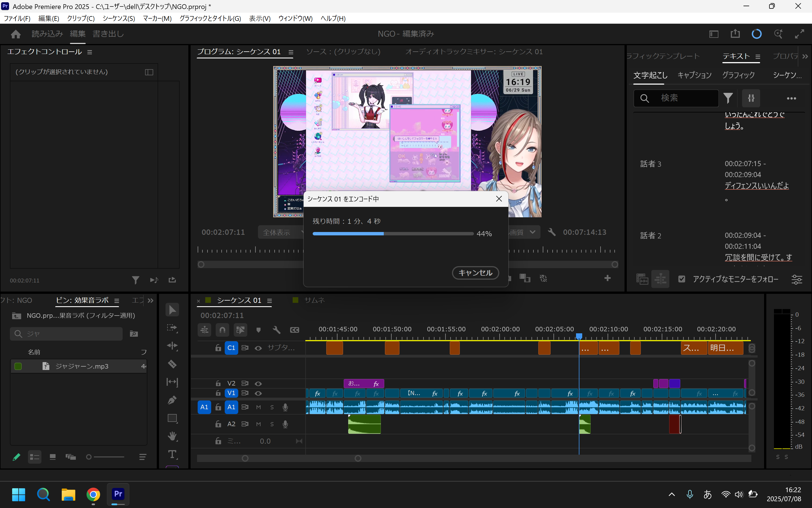Open グラフィックとタイトル(G) menu
This screenshot has height=508, width=812.
coord(210,18)
